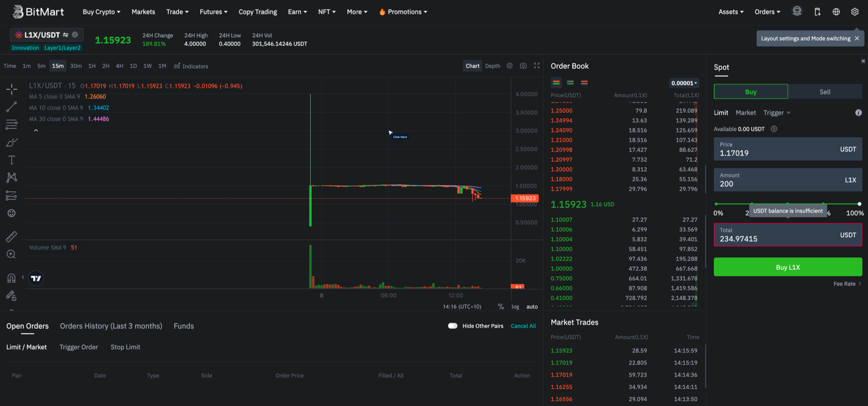Open the chart patterns tool

click(11, 178)
